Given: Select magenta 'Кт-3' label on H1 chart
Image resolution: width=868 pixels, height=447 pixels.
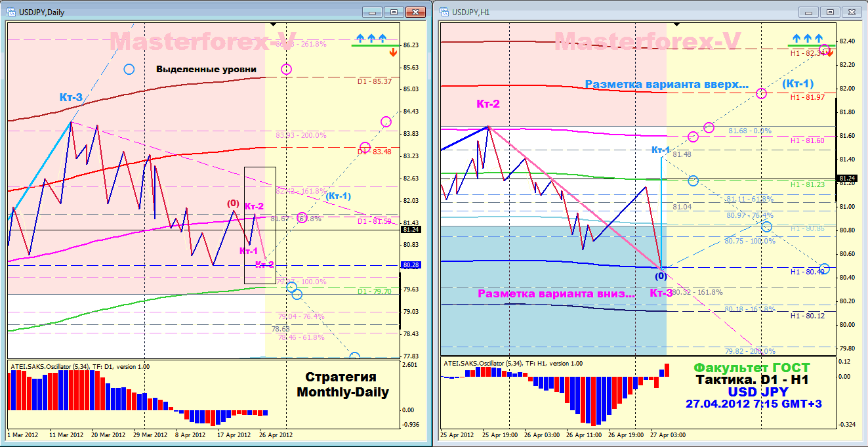Looking at the screenshot, I should [x=661, y=293].
